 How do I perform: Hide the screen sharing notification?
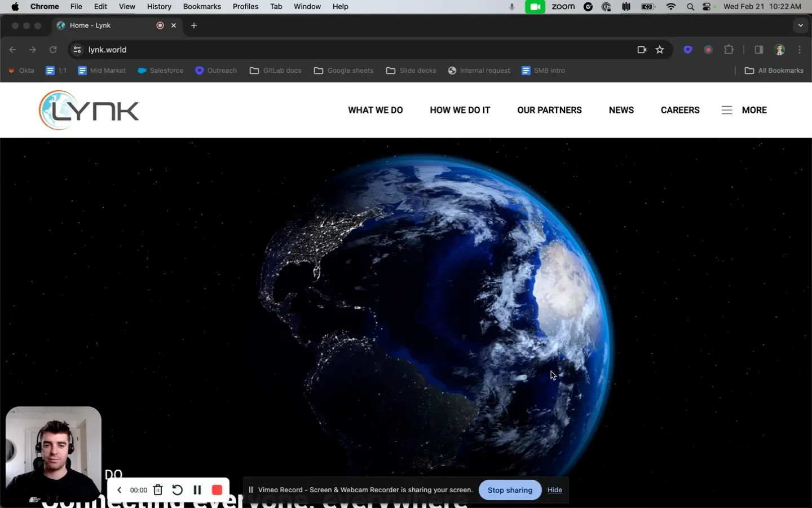(x=555, y=490)
